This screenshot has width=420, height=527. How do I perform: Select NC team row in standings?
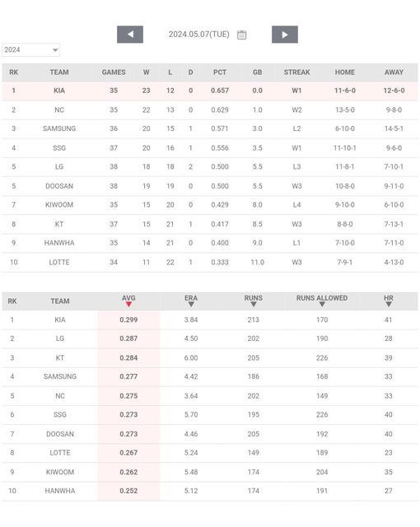tap(210, 110)
